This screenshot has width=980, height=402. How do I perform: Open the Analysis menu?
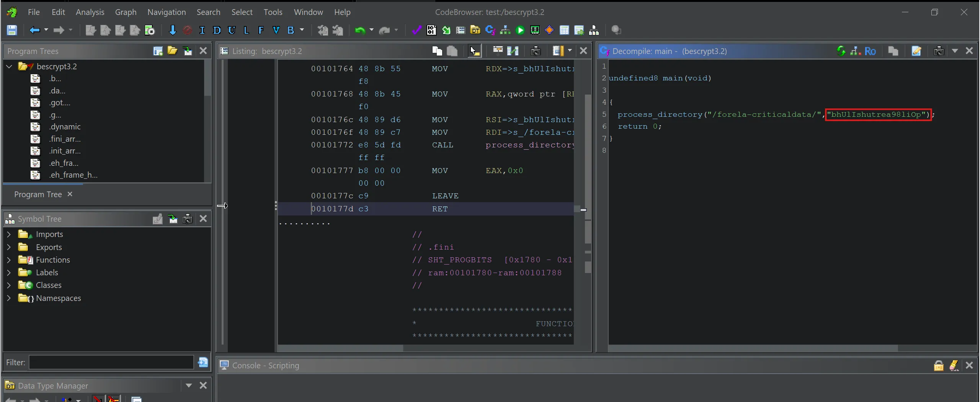(90, 12)
